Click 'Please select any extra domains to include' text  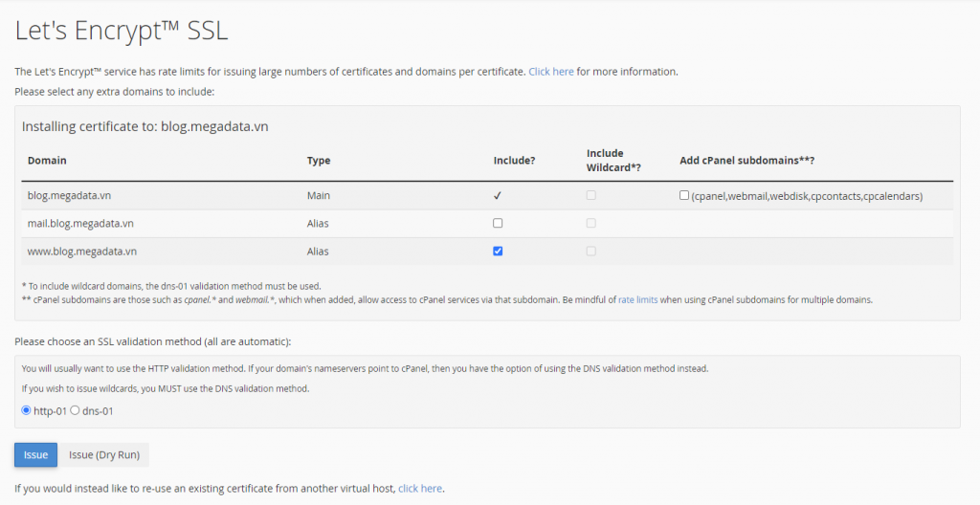click(x=115, y=92)
